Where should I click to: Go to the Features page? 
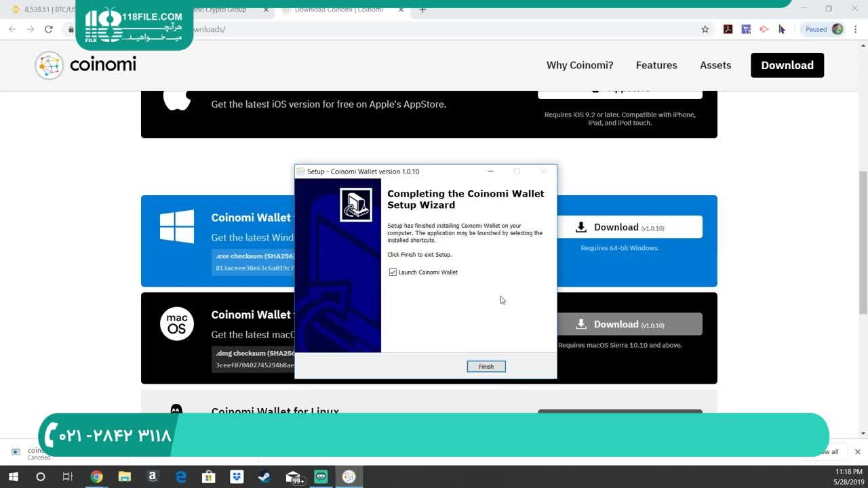click(656, 65)
